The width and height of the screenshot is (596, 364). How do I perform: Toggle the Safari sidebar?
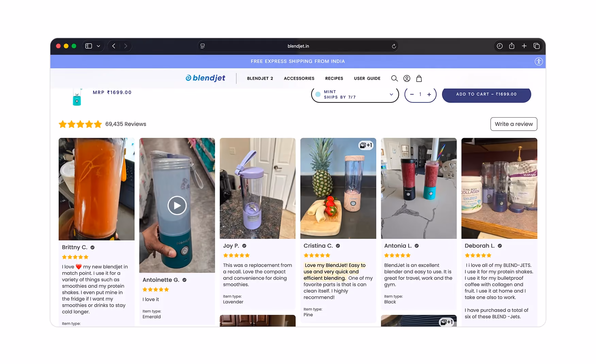(88, 46)
